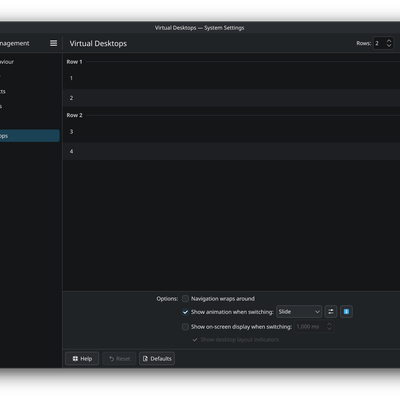Click the Defaults button
This screenshot has height=400, width=400.
coord(157,359)
